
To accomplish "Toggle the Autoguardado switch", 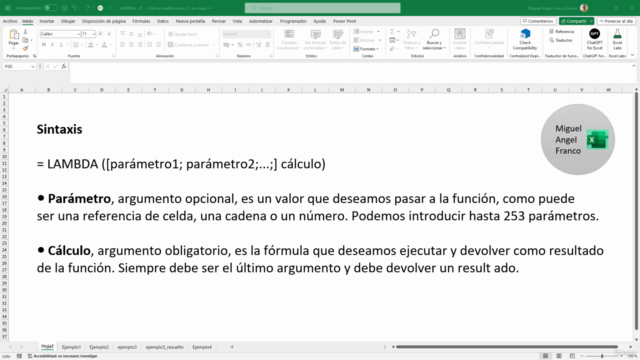I will point(51,8).
